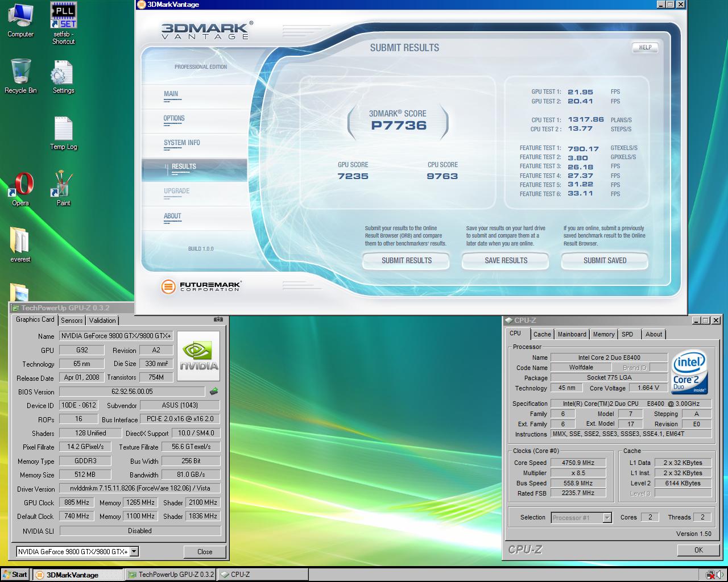Select RESULTS in 3DMark sidebar
The image size is (728, 582).
(194, 169)
